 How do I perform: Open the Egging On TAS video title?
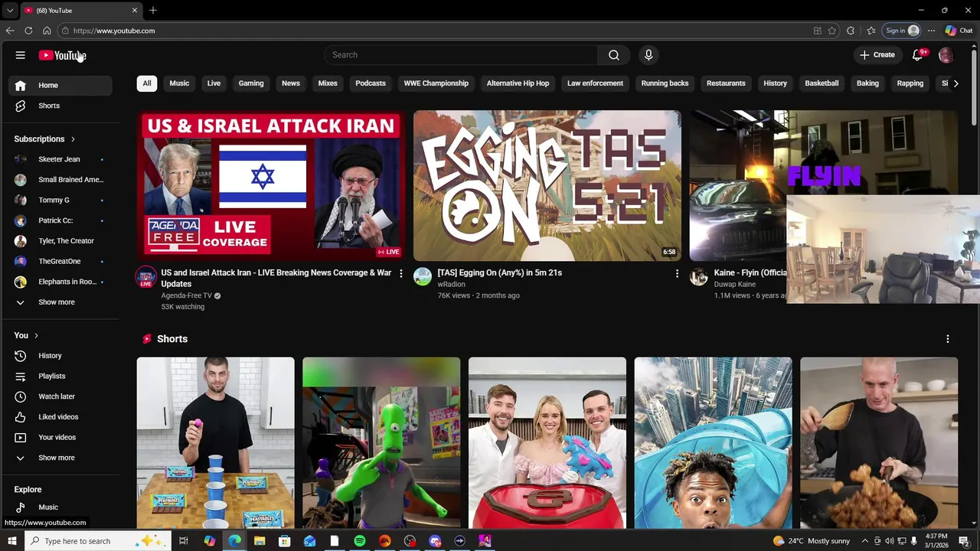click(x=500, y=273)
